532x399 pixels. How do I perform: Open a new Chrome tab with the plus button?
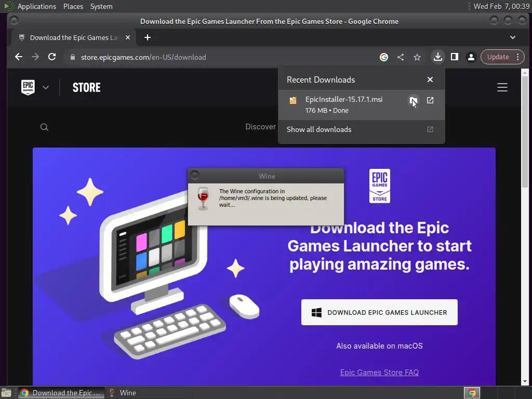click(x=147, y=37)
